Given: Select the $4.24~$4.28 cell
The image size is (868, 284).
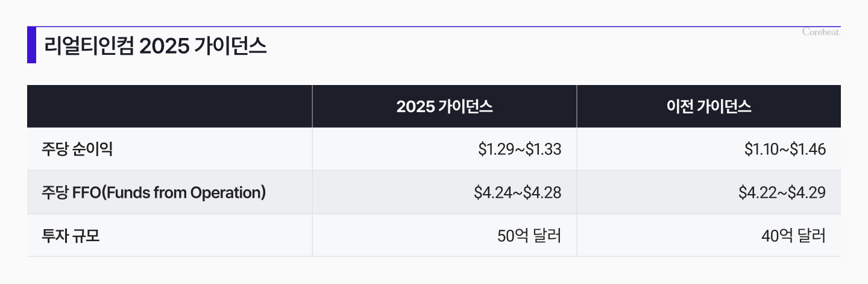Looking at the screenshot, I should tap(445, 192).
